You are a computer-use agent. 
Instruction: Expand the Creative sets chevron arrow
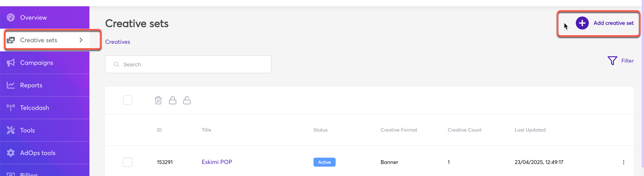[x=81, y=40]
